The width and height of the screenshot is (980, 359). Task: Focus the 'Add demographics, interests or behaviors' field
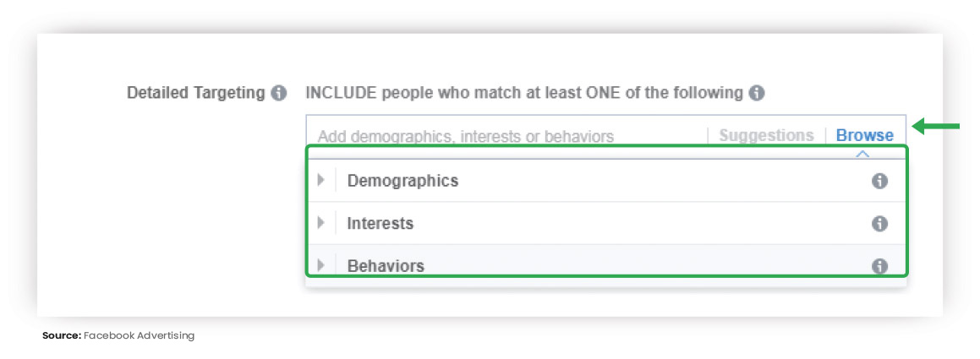pyautogui.click(x=466, y=136)
